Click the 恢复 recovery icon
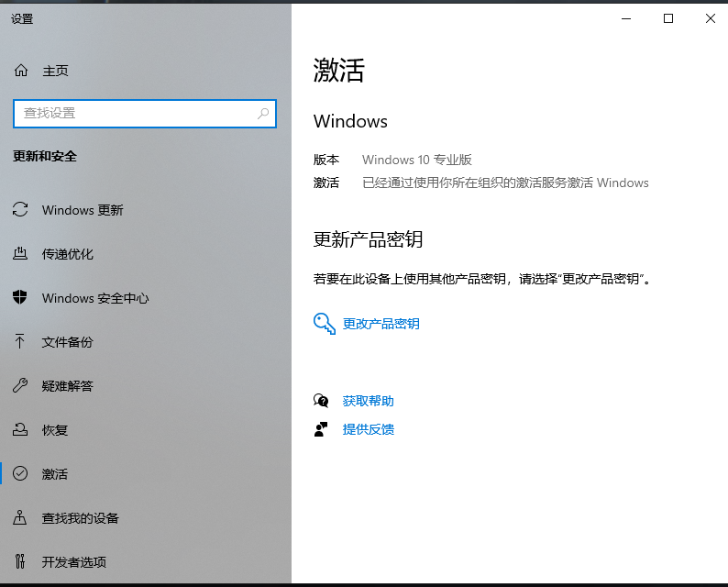Viewport: 728px width, 587px height. click(20, 429)
